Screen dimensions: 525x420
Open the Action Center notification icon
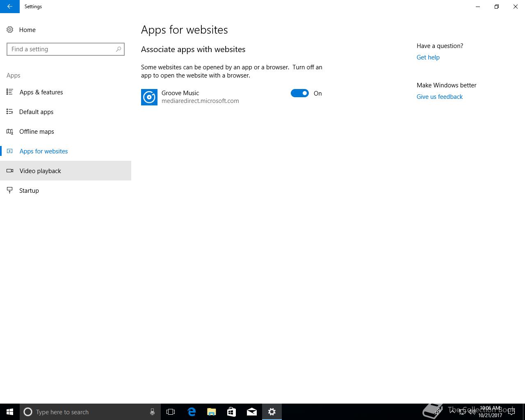[511, 412]
